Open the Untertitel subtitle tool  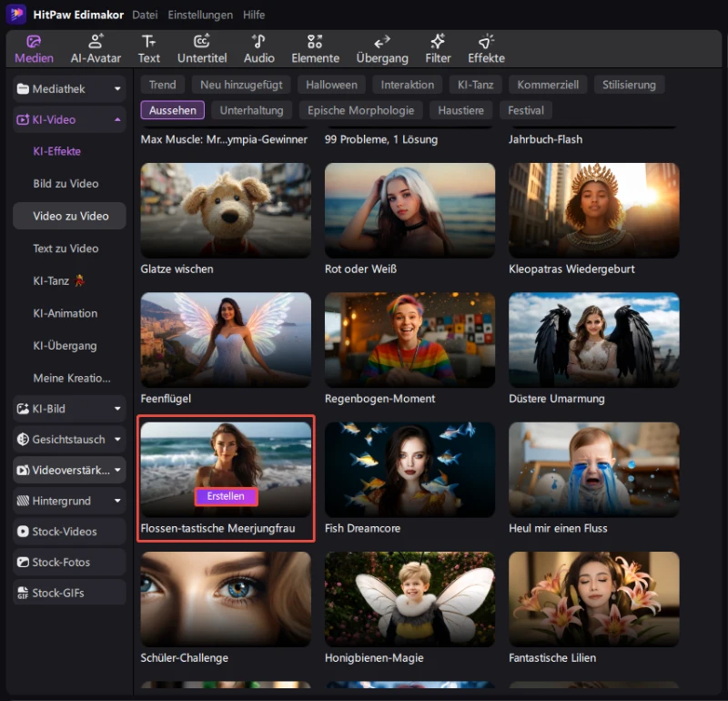click(x=202, y=48)
